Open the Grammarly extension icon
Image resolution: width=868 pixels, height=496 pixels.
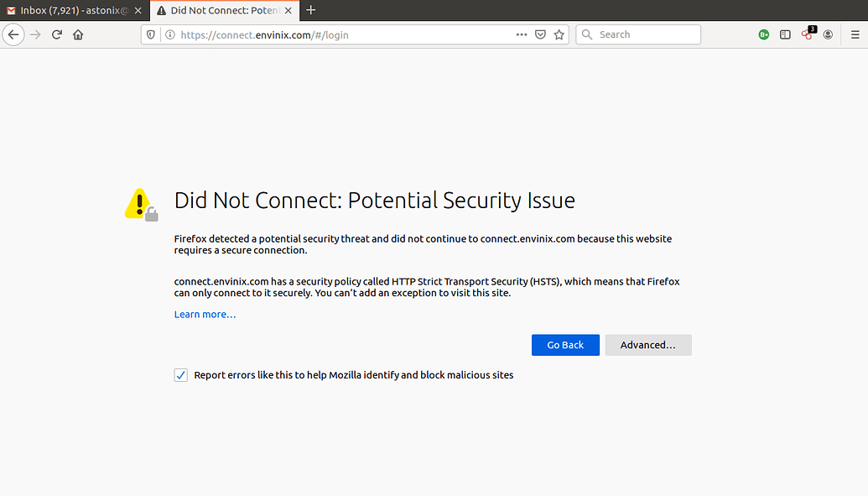(x=763, y=34)
